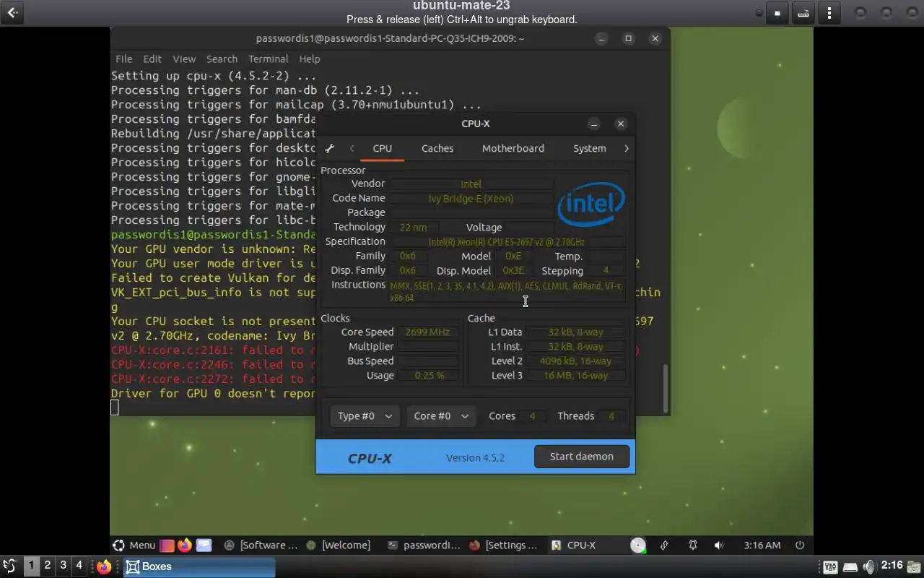Click the Level 2 cache value 4096 kB
Viewport: 924px width, 578px height.
pyautogui.click(x=576, y=361)
